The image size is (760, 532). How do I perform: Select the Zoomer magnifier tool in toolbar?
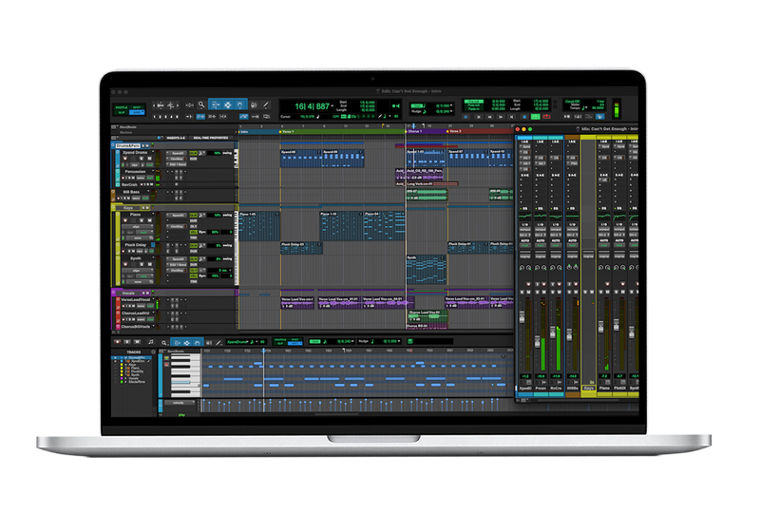click(x=201, y=104)
